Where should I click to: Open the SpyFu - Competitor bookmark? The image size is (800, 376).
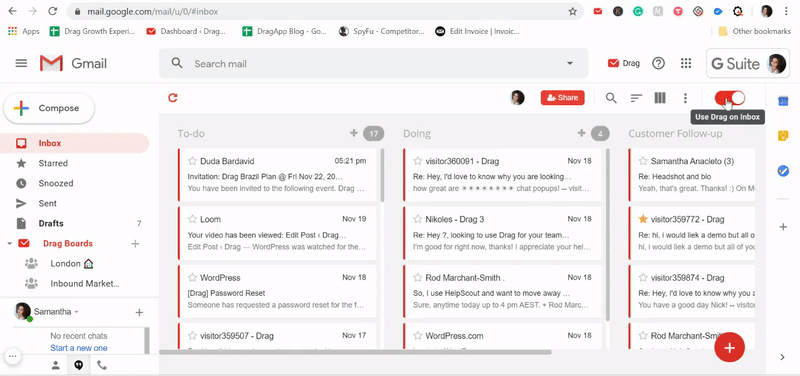click(382, 31)
